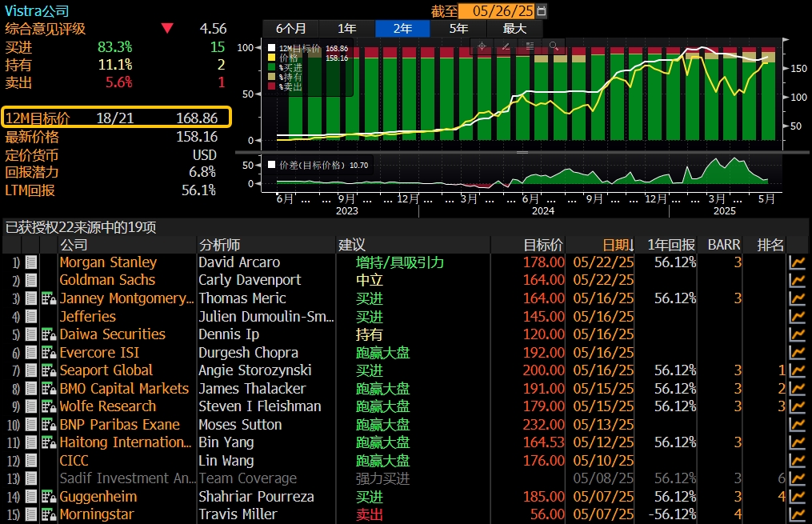
Task: Open the calendar picker beside the date
Action: pos(542,11)
